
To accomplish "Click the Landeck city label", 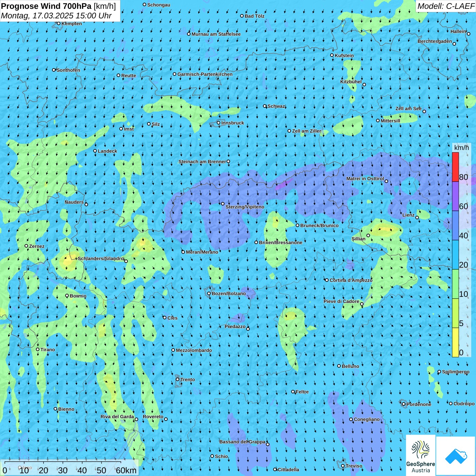I will (x=107, y=151).
